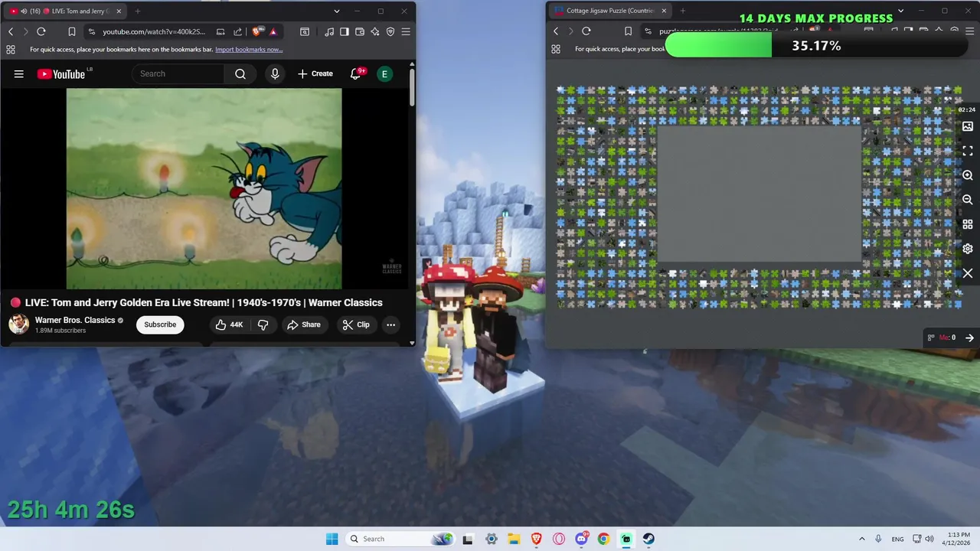This screenshot has height=551, width=980.
Task: Open new tab in puzzle window
Action: pyautogui.click(x=682, y=11)
